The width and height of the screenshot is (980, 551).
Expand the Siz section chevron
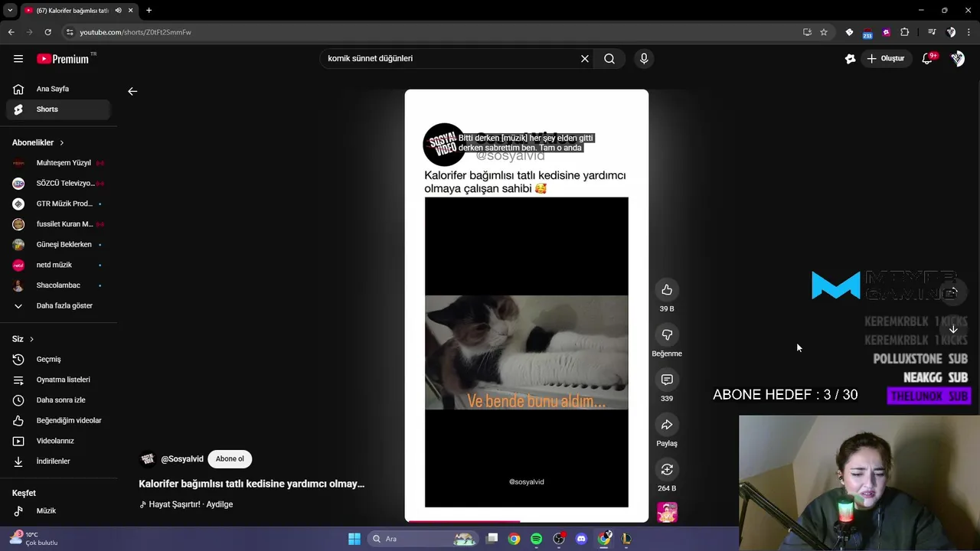[x=31, y=339]
